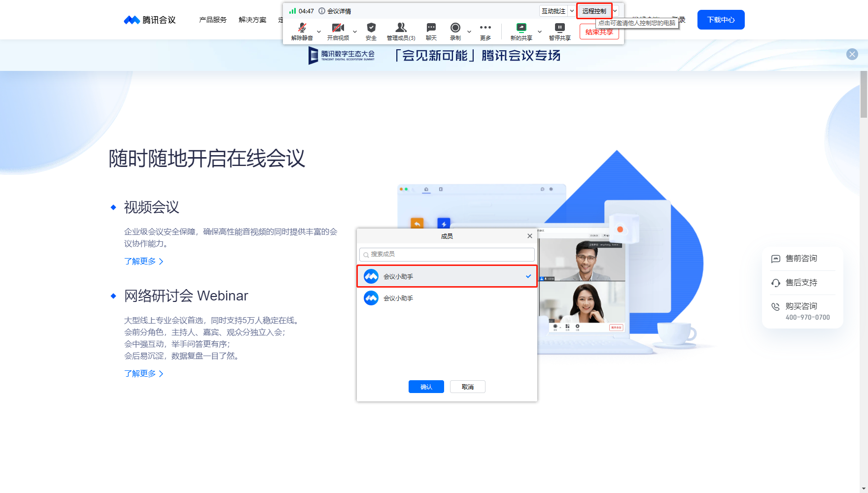Open the 产品服务 menu
This screenshot has height=493, width=868.
[213, 20]
